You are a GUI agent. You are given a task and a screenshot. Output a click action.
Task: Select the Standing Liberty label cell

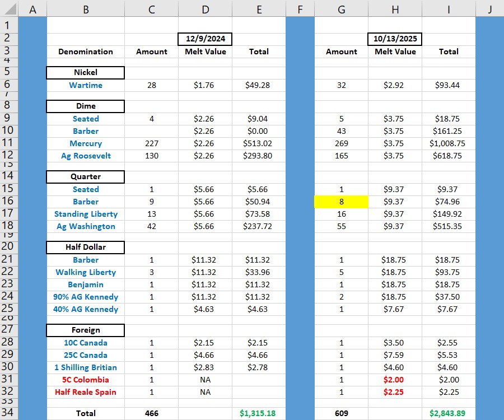point(86,214)
